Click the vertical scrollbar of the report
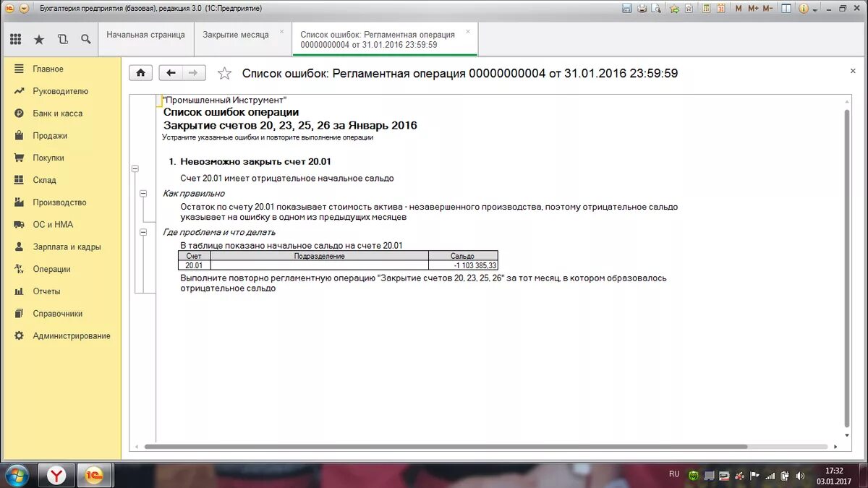The width and height of the screenshot is (868, 488). click(x=848, y=268)
